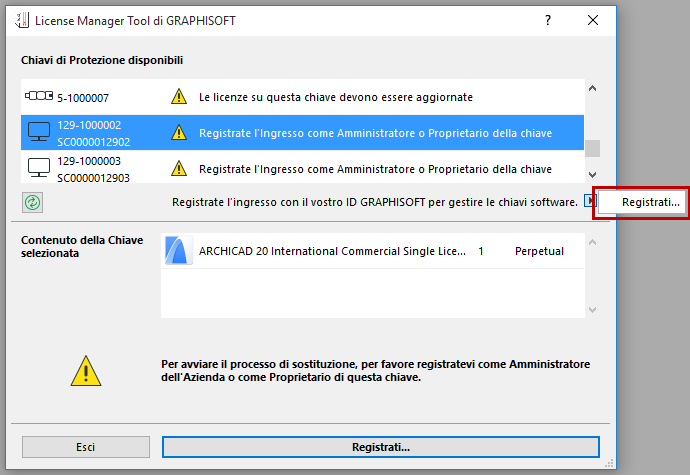
Task: Click the window resize grip in the corner
Action: coord(609,463)
